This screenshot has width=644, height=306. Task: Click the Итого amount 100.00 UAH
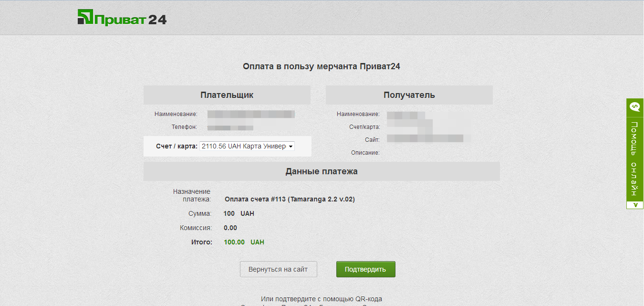pyautogui.click(x=244, y=242)
